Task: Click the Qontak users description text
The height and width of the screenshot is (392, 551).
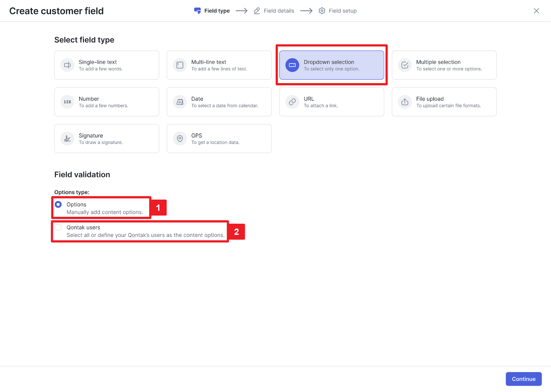Action: (145, 235)
